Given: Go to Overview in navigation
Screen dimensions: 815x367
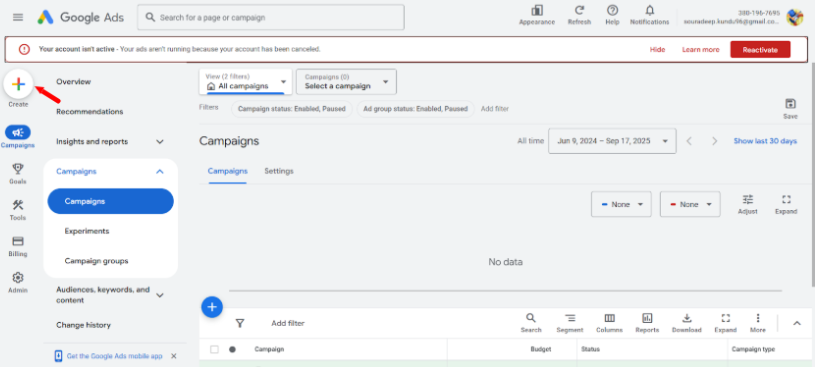Looking at the screenshot, I should (x=73, y=82).
